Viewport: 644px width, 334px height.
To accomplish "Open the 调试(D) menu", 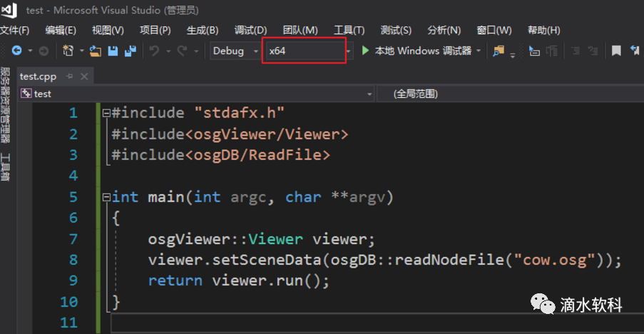I will tap(250, 30).
